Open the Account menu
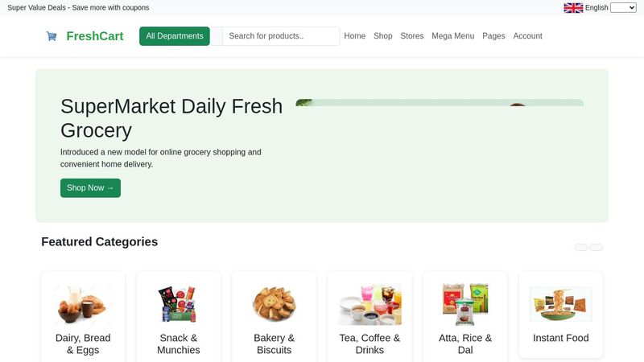644x362 pixels. pos(527,36)
